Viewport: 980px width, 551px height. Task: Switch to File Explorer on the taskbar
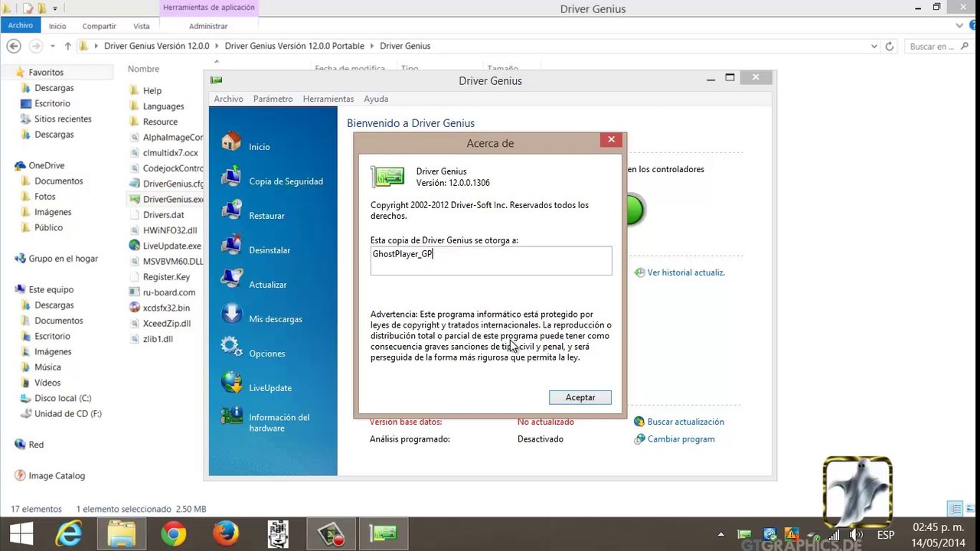122,533
